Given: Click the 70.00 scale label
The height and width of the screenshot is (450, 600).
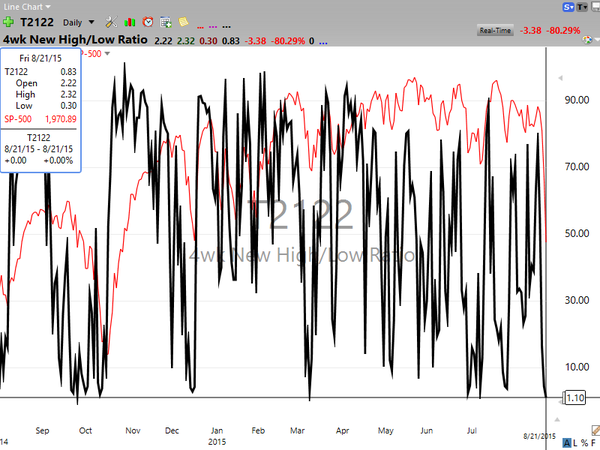Looking at the screenshot, I should (x=577, y=166).
